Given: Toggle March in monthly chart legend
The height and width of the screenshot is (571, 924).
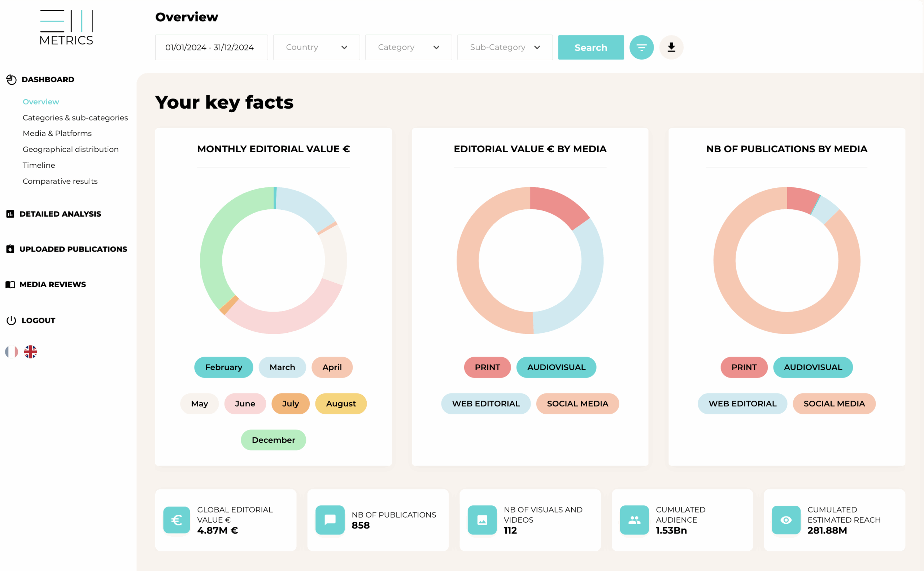Looking at the screenshot, I should pos(282,367).
